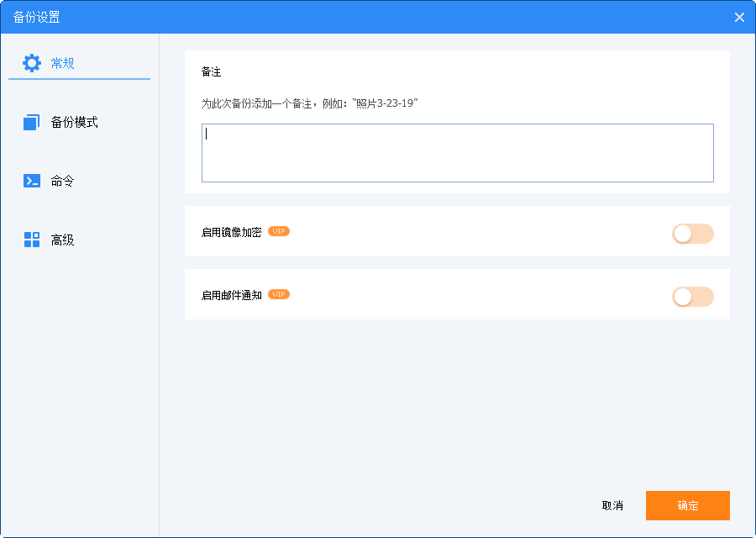Screen dimensions: 756x538
Task: Click the 启用镜像加密 label text
Action: click(232, 232)
